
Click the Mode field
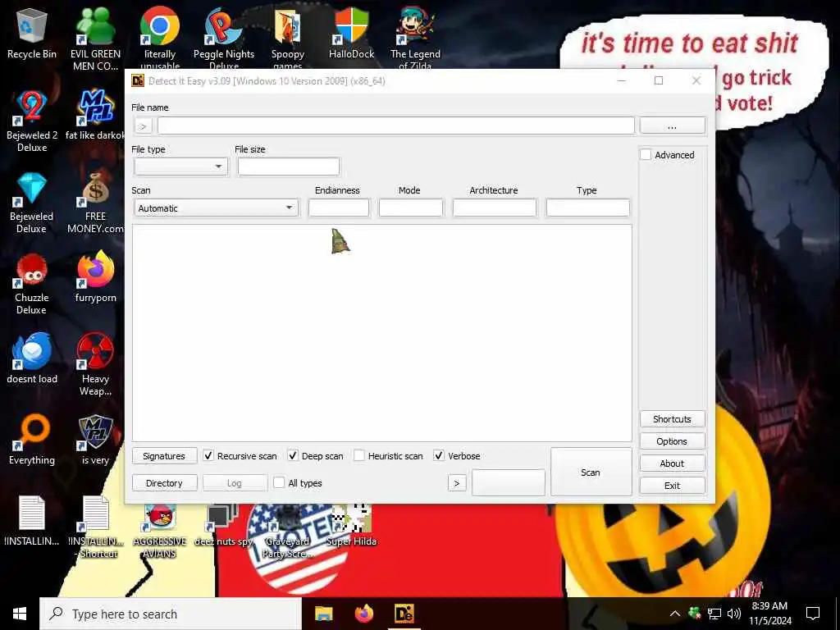point(411,208)
